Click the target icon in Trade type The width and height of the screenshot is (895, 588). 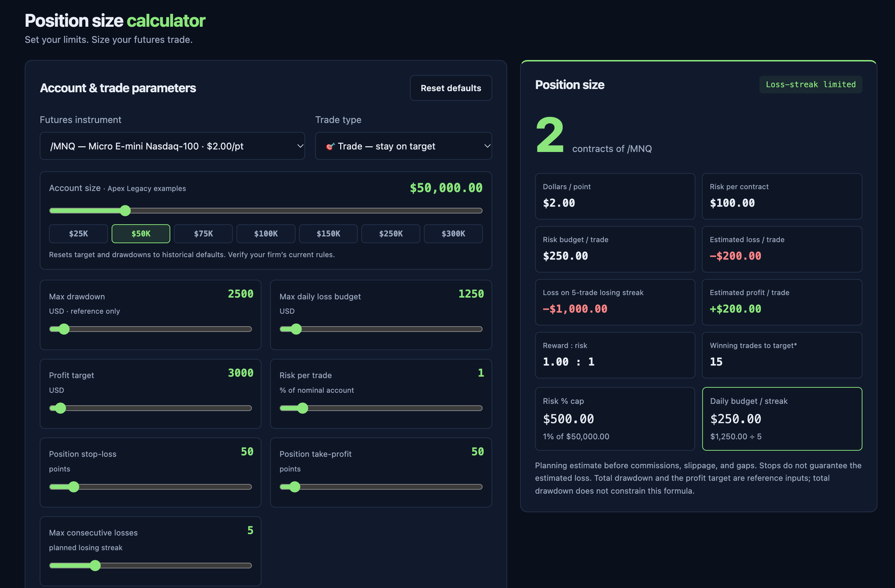[330, 147]
